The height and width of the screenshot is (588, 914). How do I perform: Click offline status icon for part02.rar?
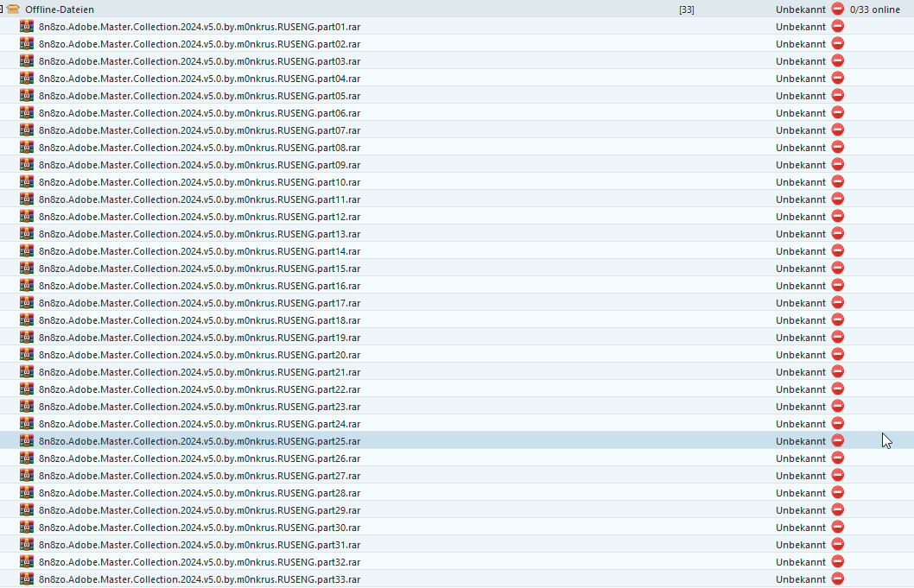pyautogui.click(x=838, y=44)
